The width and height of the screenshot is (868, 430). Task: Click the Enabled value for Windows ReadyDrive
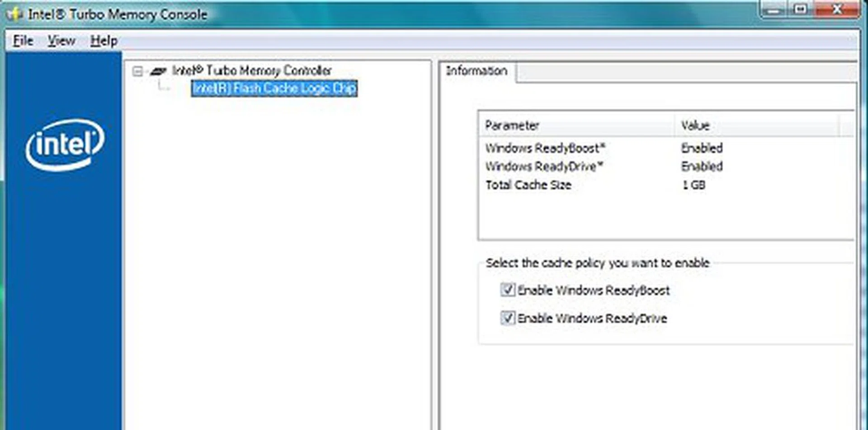coord(702,167)
